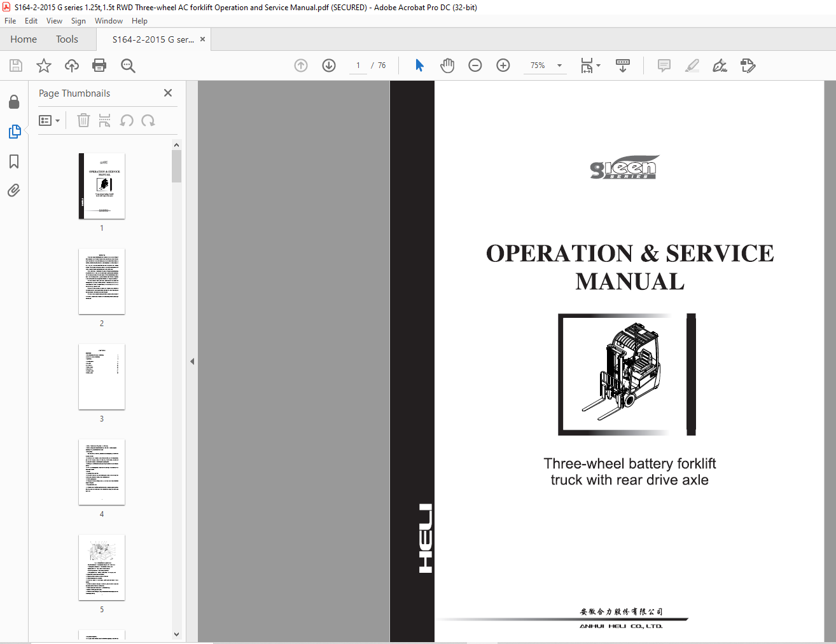Click thumbnail scrollbar up arrow

click(x=176, y=145)
